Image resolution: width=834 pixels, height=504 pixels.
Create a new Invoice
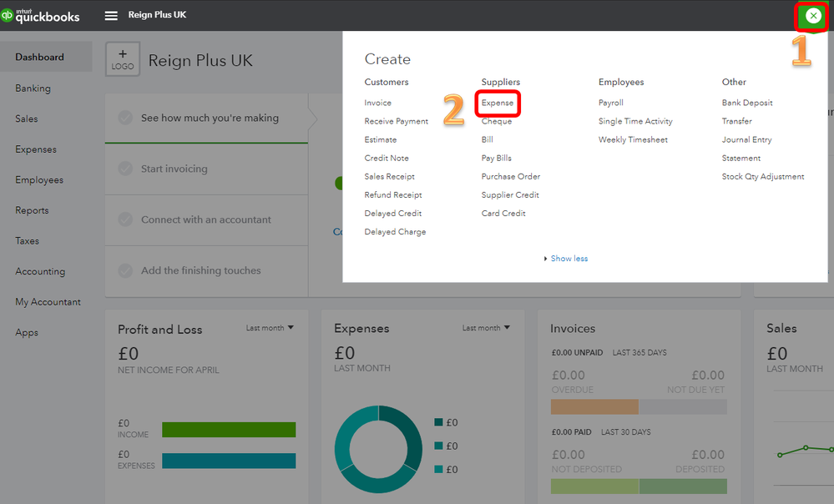click(x=377, y=103)
